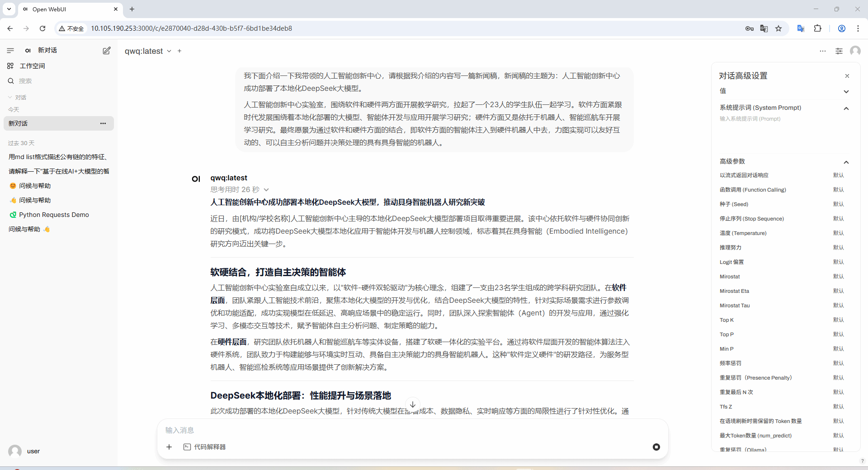Close the advanced chat settings panel
The width and height of the screenshot is (868, 470).
[x=847, y=76]
